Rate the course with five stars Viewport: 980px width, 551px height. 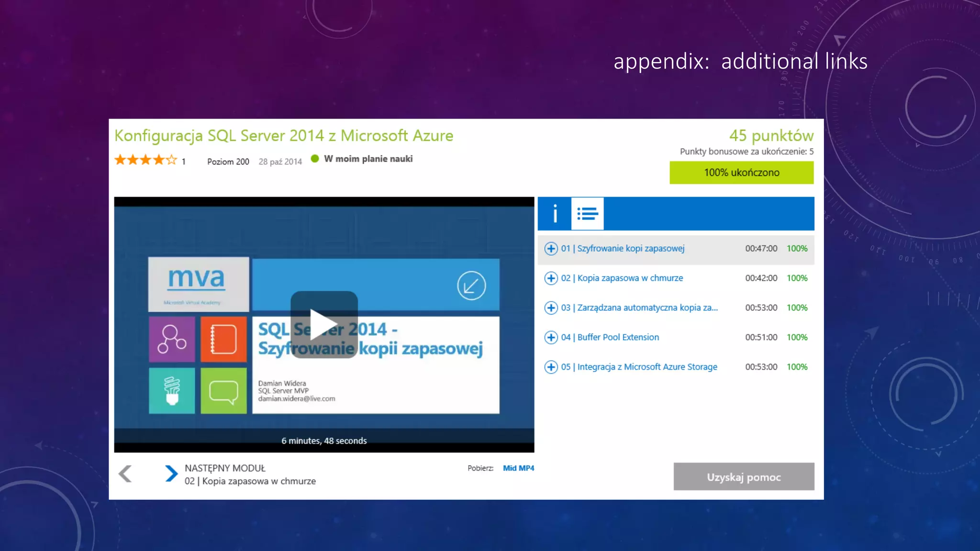[172, 160]
